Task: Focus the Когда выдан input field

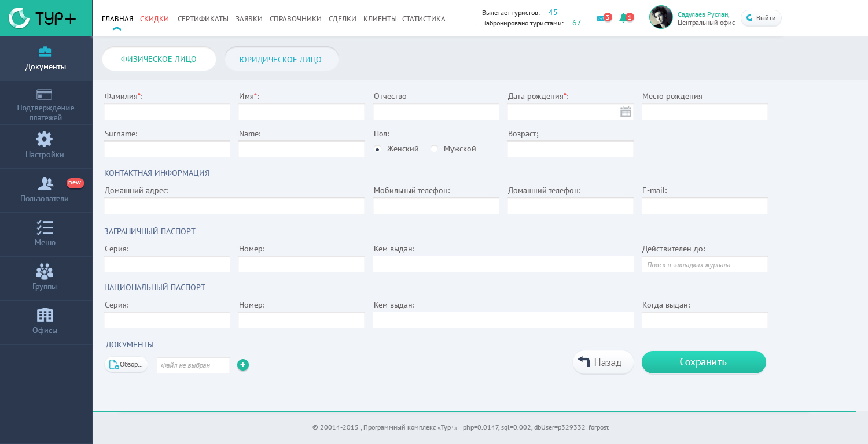Action: pos(705,320)
